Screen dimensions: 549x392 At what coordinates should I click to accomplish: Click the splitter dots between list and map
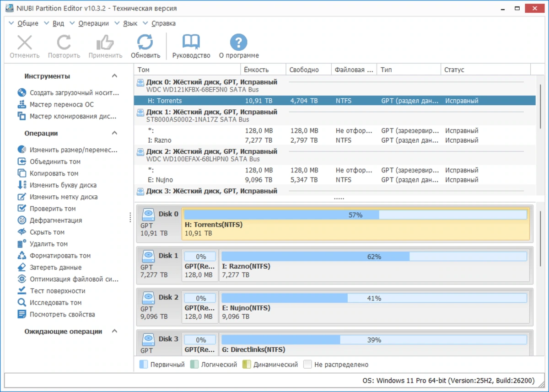(339, 199)
